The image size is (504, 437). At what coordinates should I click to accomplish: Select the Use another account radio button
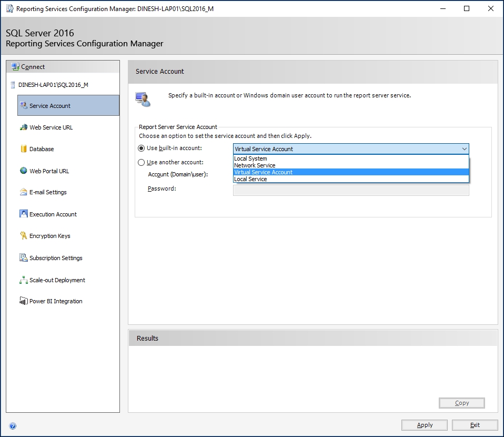[141, 163]
